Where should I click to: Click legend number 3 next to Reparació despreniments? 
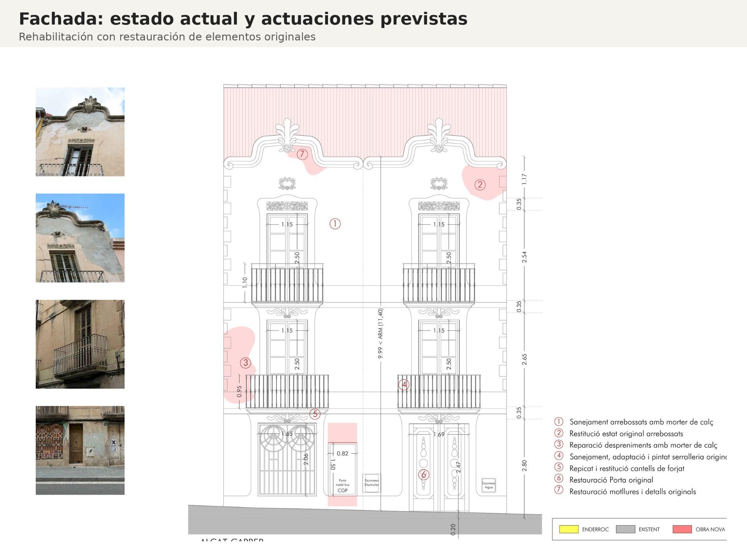559,444
